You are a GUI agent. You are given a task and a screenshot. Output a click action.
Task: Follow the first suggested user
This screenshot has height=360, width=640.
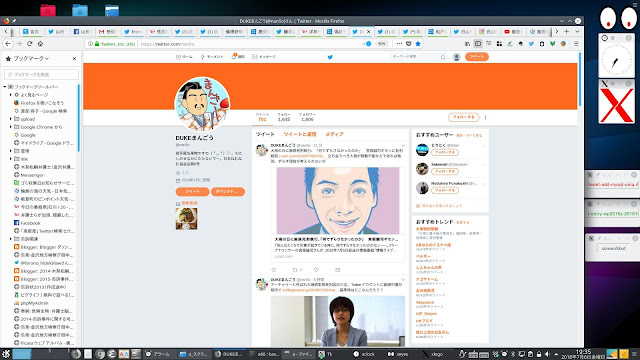pyautogui.click(x=444, y=152)
